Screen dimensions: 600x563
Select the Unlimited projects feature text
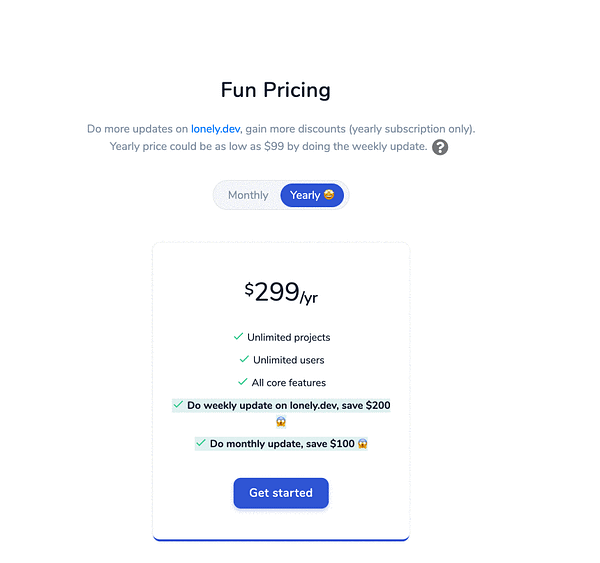pos(288,338)
